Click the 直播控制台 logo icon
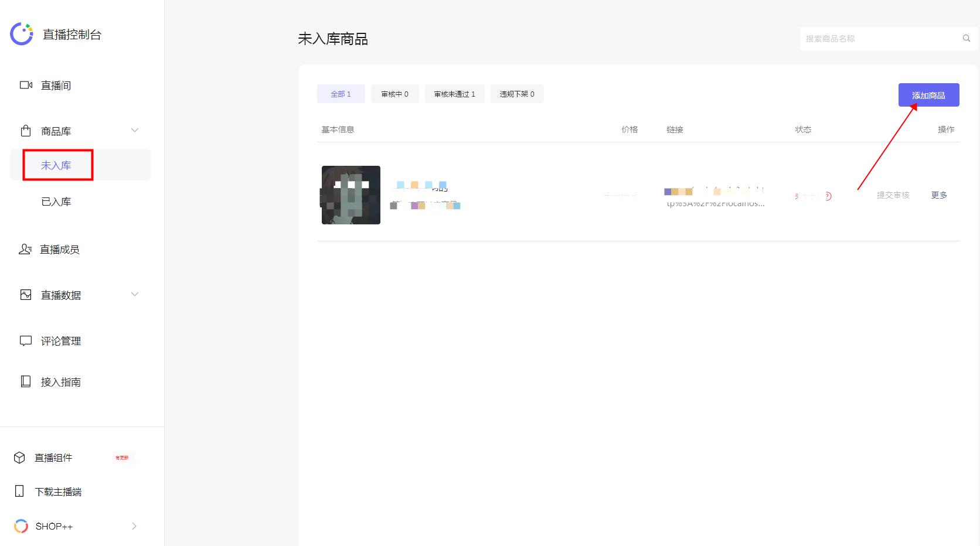Image resolution: width=980 pixels, height=546 pixels. [21, 33]
